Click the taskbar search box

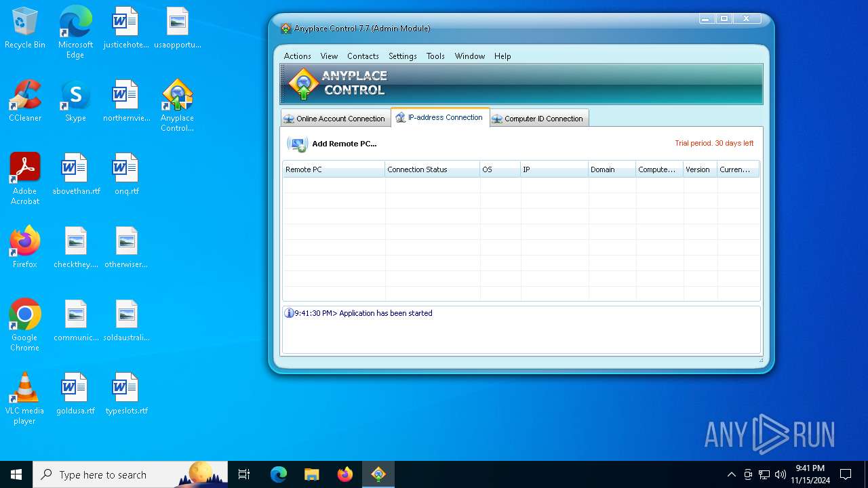click(130, 474)
